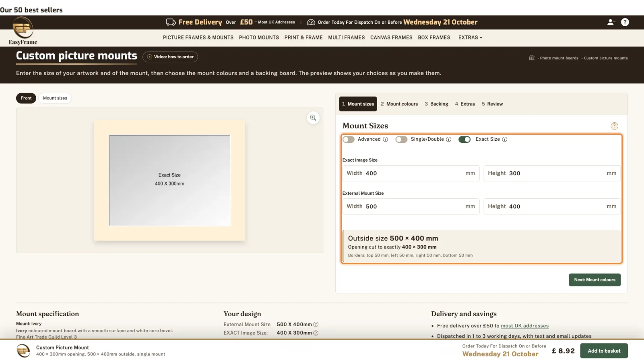Click the help question mark in header

(x=625, y=22)
